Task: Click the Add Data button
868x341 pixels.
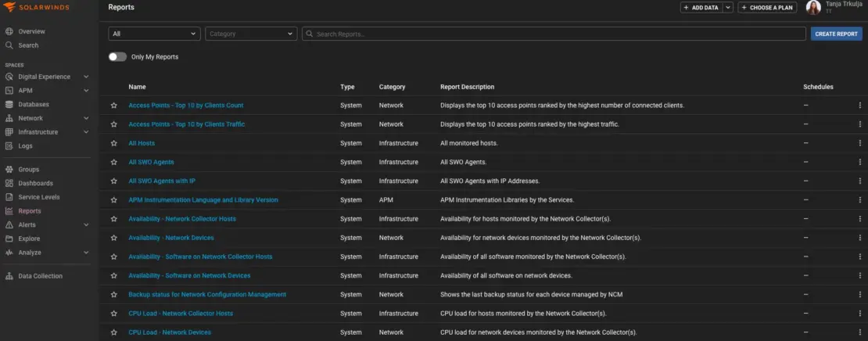Action: [x=701, y=8]
